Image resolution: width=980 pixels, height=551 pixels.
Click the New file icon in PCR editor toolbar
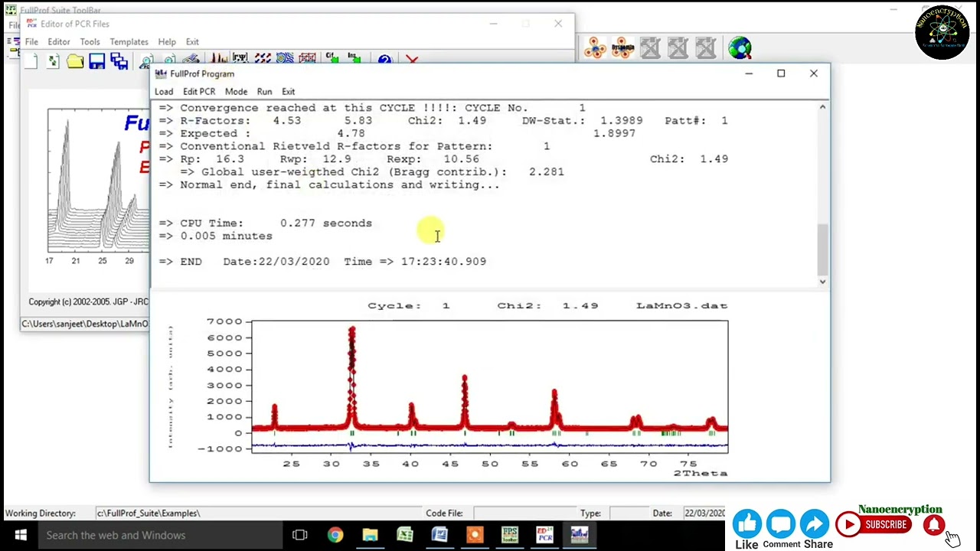click(x=31, y=61)
